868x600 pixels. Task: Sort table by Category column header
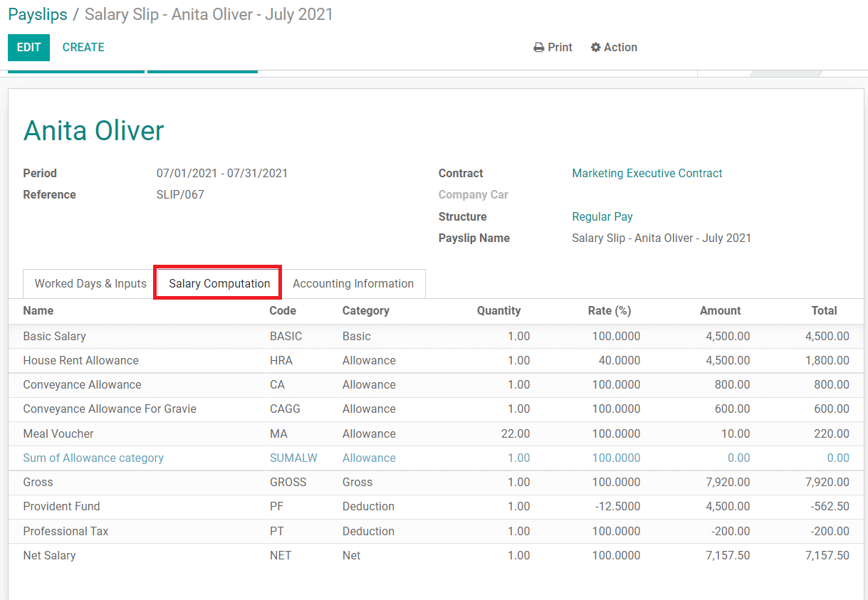(365, 310)
